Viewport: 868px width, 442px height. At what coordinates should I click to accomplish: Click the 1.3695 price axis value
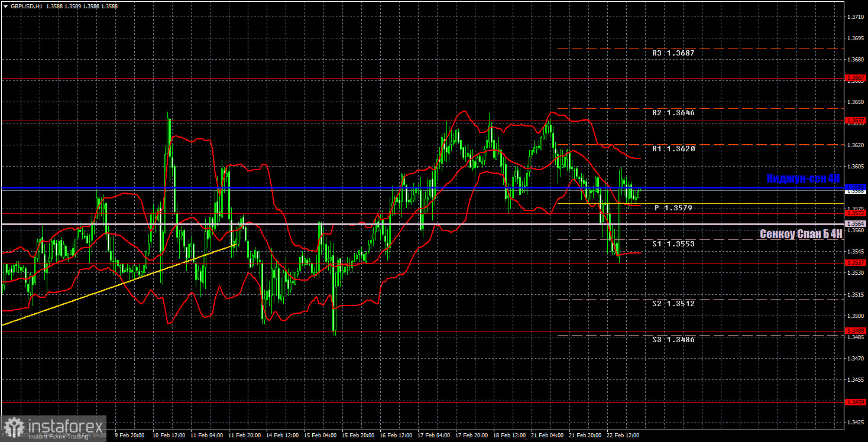(856, 38)
